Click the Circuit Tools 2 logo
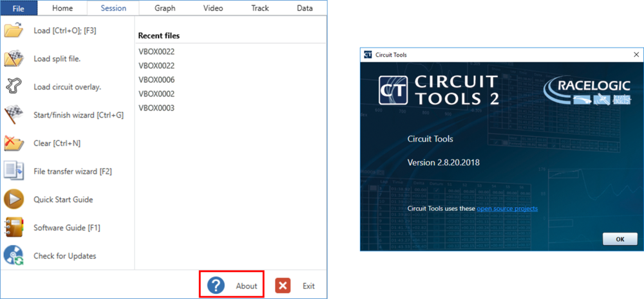This screenshot has height=299, width=644. click(x=438, y=90)
